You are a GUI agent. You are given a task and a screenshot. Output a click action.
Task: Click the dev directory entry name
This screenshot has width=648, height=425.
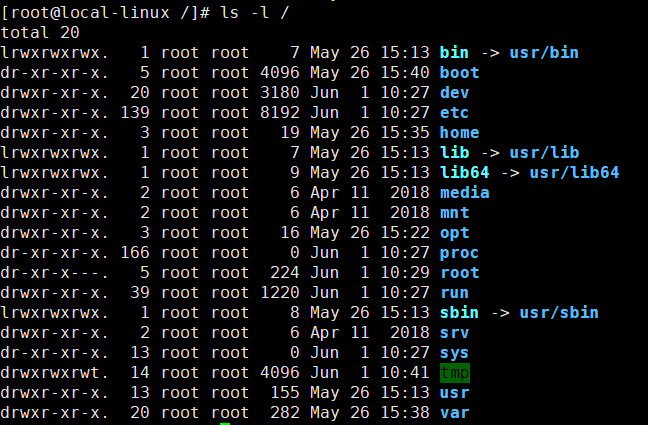coord(454,92)
